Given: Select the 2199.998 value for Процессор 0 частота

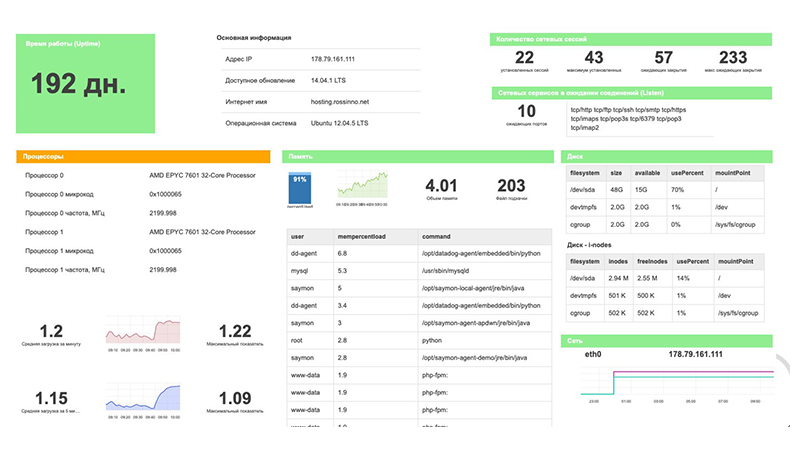Looking at the screenshot, I should [163, 213].
